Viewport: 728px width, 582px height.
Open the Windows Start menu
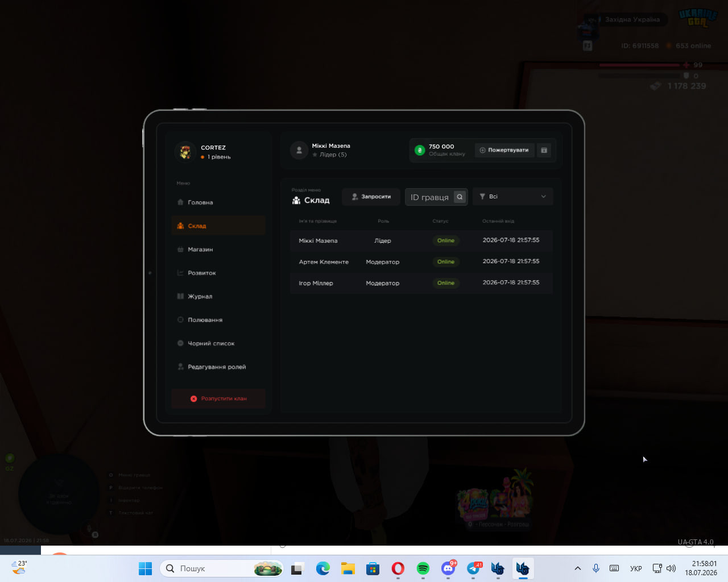pyautogui.click(x=146, y=568)
